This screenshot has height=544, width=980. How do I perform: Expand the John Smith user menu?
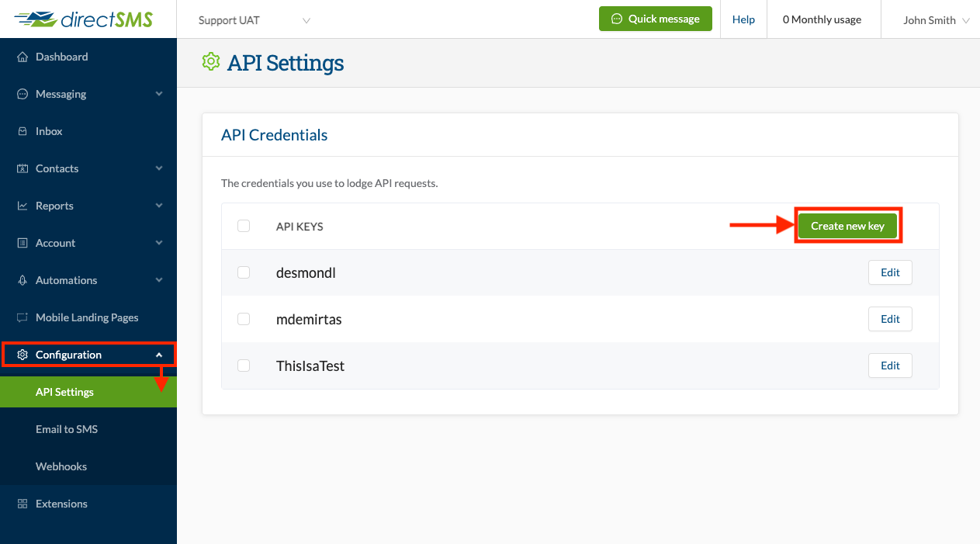click(936, 20)
